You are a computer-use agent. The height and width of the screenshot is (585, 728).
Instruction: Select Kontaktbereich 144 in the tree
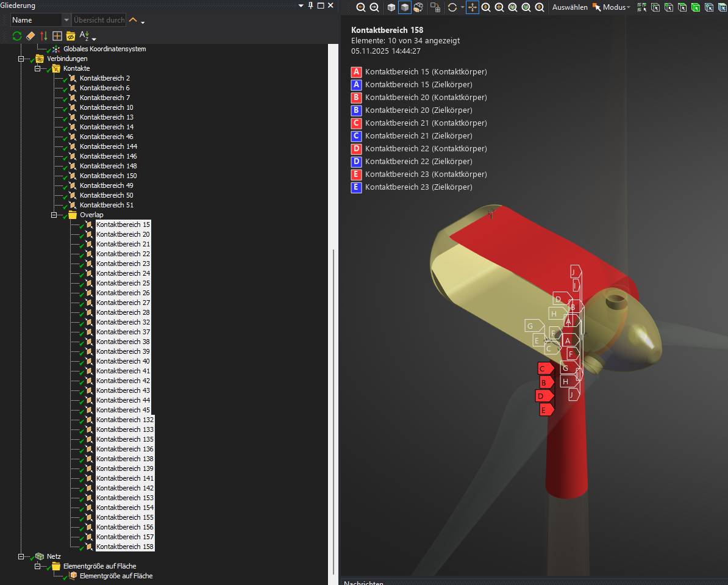click(108, 146)
